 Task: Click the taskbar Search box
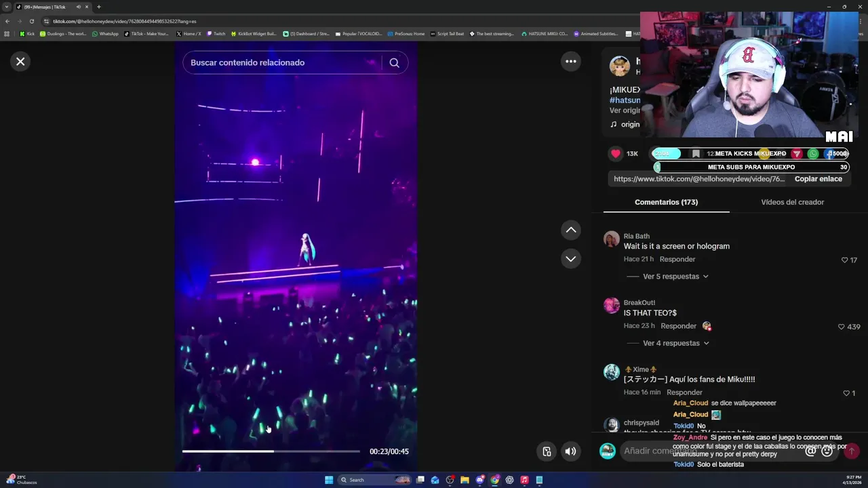(375, 480)
